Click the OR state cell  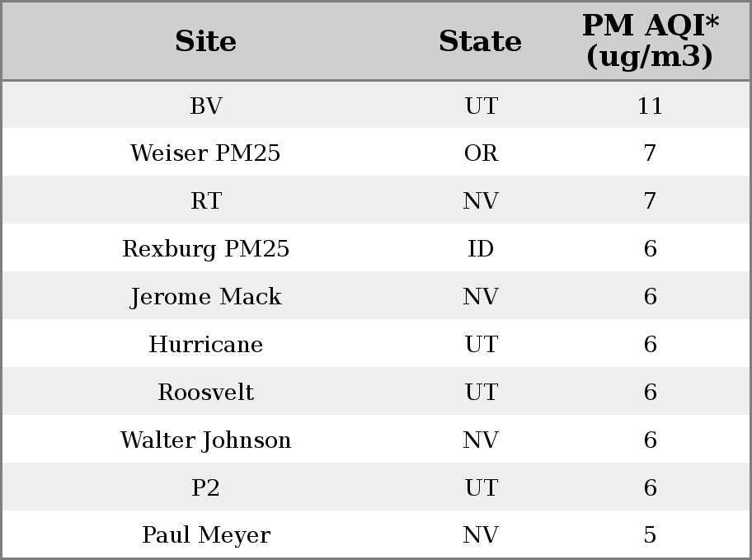coord(481,153)
